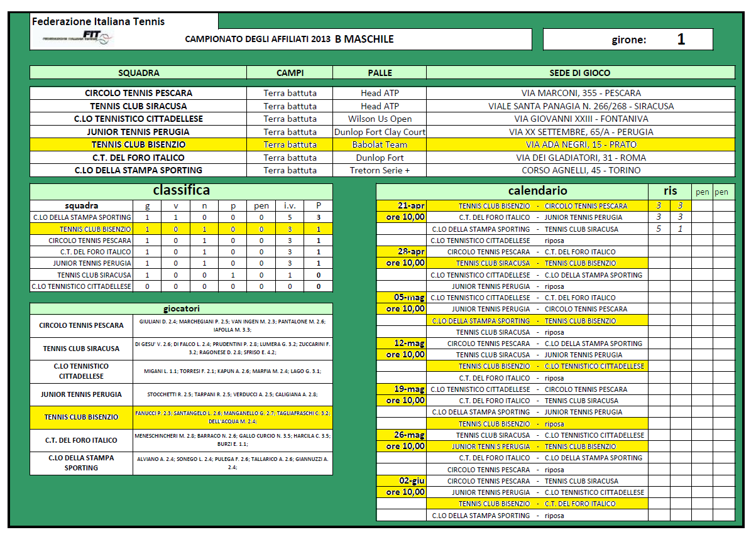
Task: Select the 'Federazione Italiana Tennis' title
Action: pos(98,21)
